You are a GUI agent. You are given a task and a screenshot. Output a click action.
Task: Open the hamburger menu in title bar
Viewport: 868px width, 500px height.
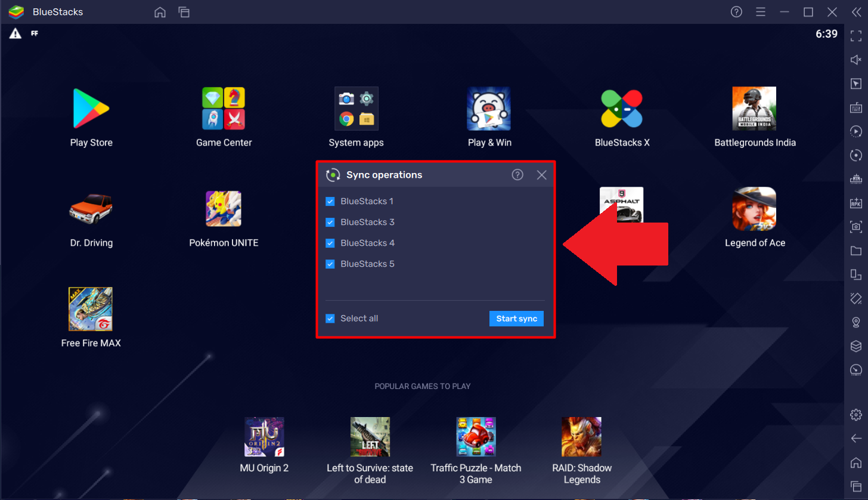760,12
